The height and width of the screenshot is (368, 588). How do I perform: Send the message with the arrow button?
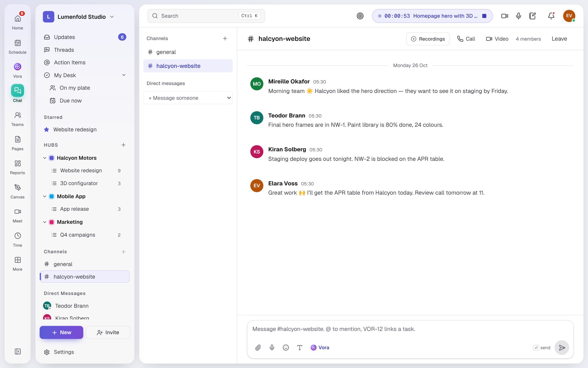point(562,348)
